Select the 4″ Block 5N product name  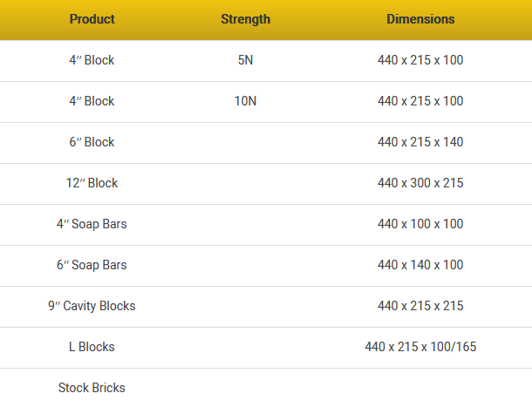pos(92,60)
